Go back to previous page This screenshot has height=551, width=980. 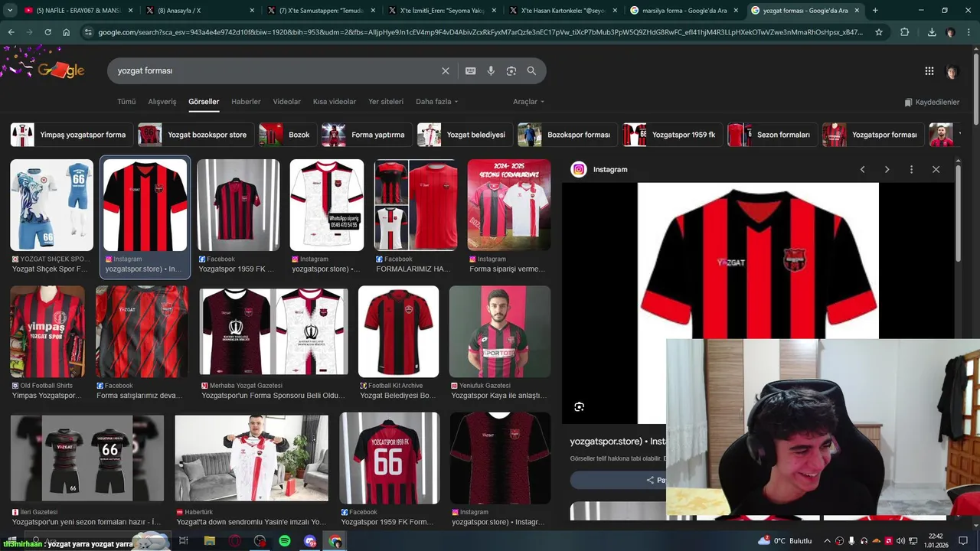click(11, 32)
